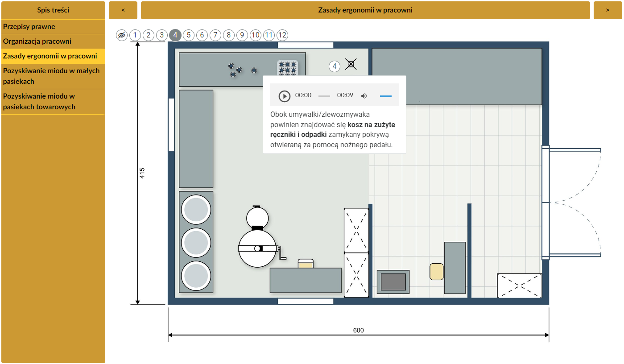The width and height of the screenshot is (624, 364).
Task: Click the waste bin icon on floor plan
Action: 351,64
